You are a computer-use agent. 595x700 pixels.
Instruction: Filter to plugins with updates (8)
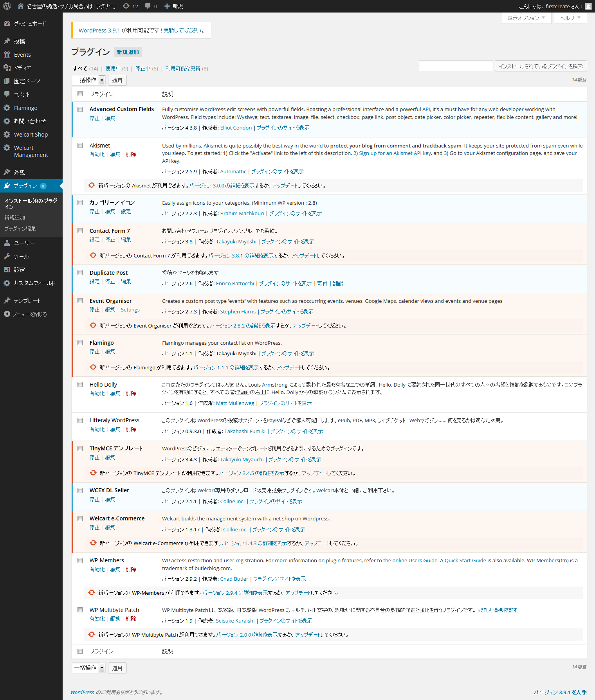183,68
